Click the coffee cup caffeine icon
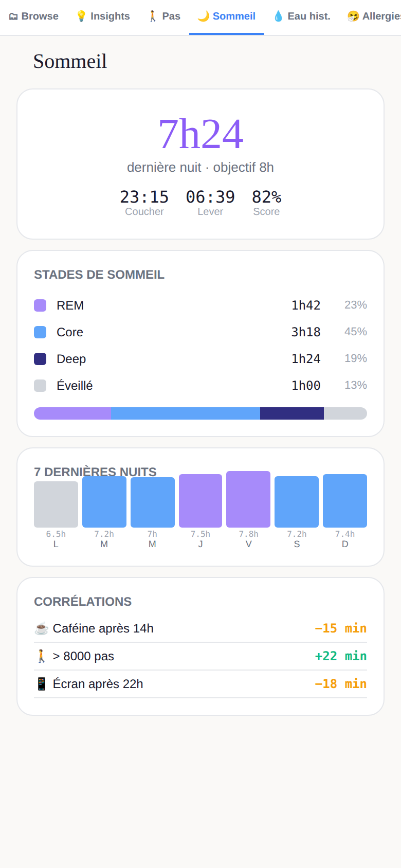The height and width of the screenshot is (868, 401). (x=42, y=628)
